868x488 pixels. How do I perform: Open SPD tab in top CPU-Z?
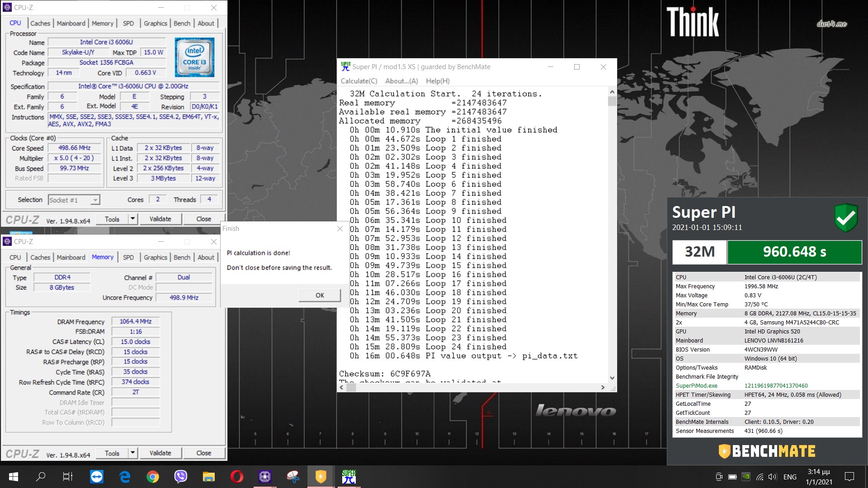pos(128,23)
